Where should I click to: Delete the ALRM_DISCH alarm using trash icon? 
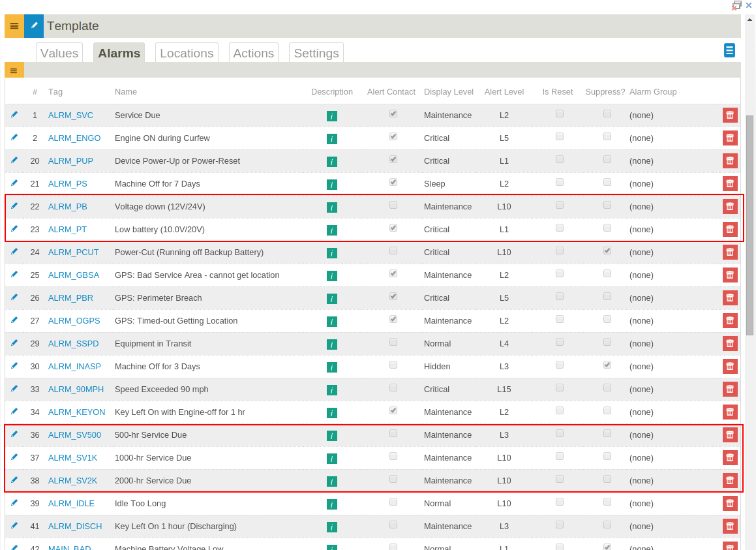(730, 526)
